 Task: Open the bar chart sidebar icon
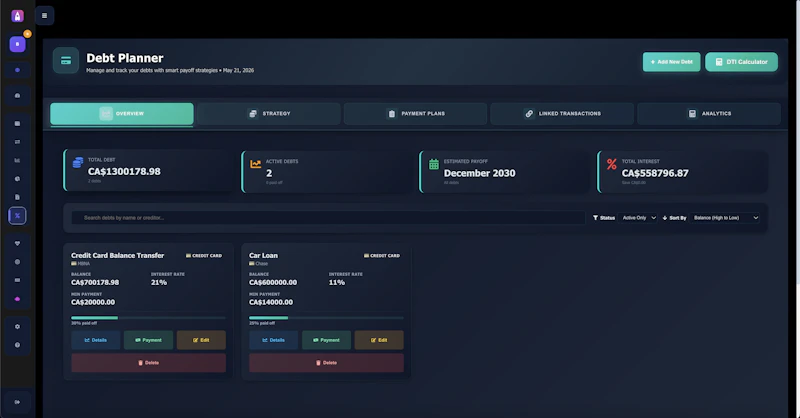coord(17,160)
